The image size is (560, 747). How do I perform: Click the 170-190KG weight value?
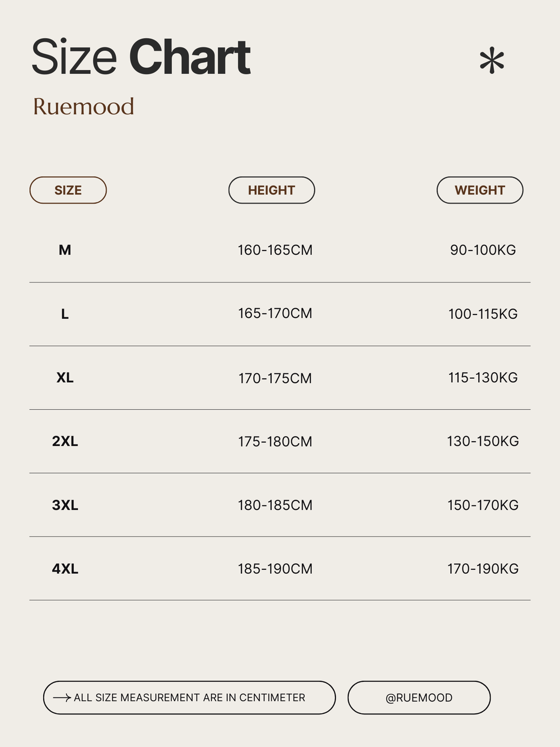[x=483, y=569]
